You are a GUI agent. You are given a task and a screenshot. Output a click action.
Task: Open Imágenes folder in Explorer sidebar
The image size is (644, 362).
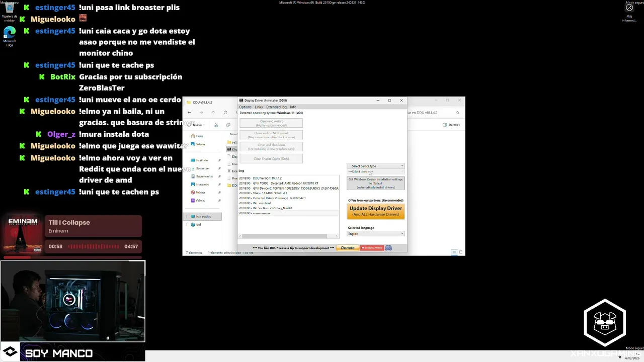(200, 185)
